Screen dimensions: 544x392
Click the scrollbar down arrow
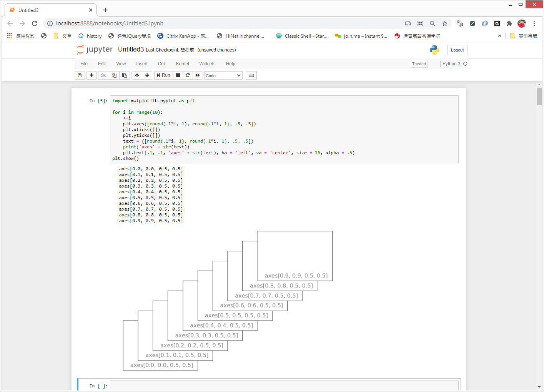click(539, 387)
